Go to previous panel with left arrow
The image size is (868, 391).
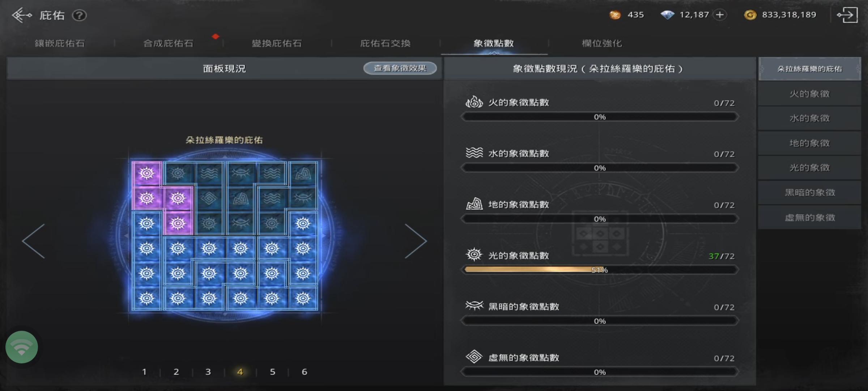pyautogui.click(x=34, y=241)
